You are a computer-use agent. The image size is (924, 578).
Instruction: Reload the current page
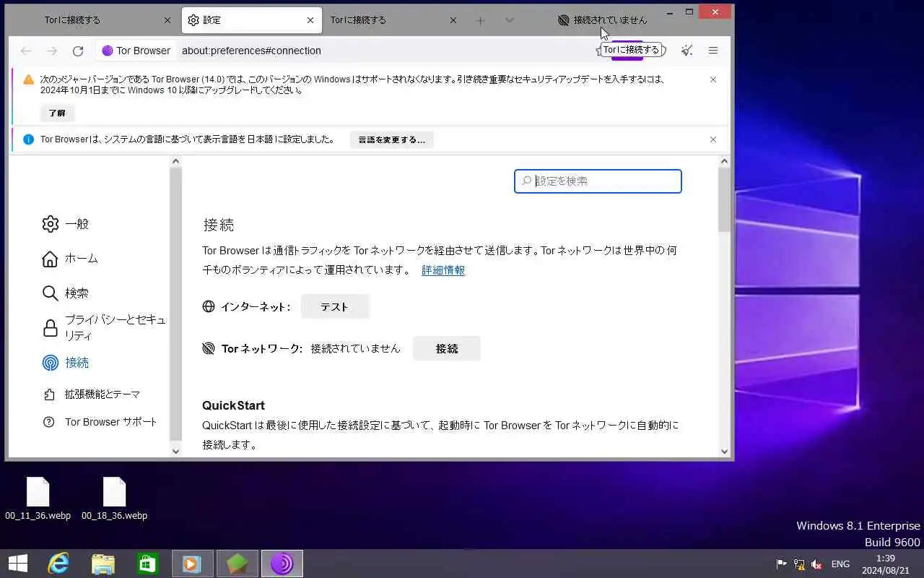point(78,51)
